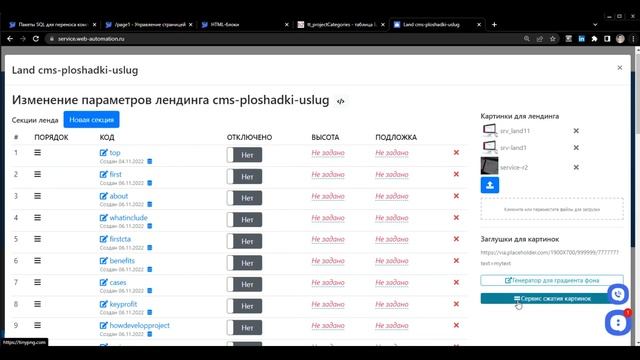Viewport: 640px width, 360px height.
Task: Click the drag handle for section whatinclude
Action: pos(38,218)
